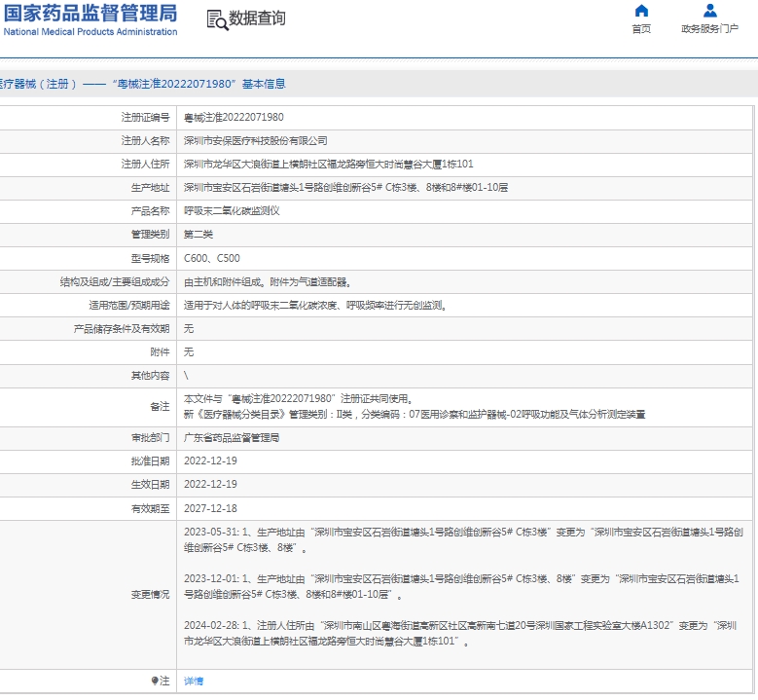758x700 pixels.
Task: Select remark line 本文件与…注册证共同使用
Action: click(299, 398)
